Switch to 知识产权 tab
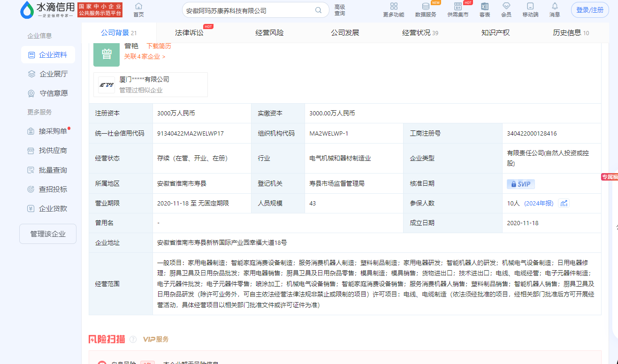 pos(496,33)
